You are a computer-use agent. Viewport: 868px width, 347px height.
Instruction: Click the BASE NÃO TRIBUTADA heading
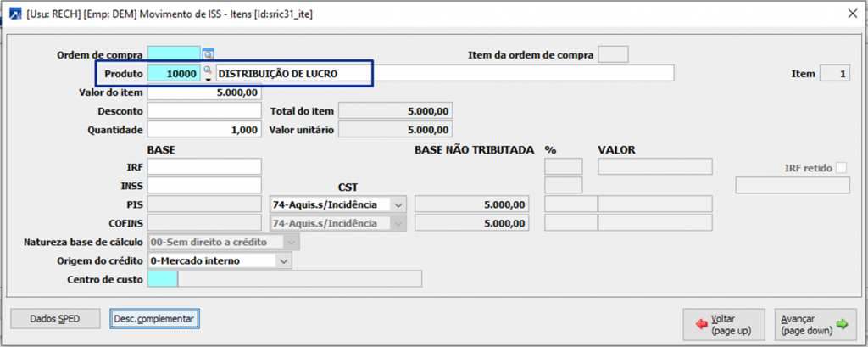[x=474, y=149]
